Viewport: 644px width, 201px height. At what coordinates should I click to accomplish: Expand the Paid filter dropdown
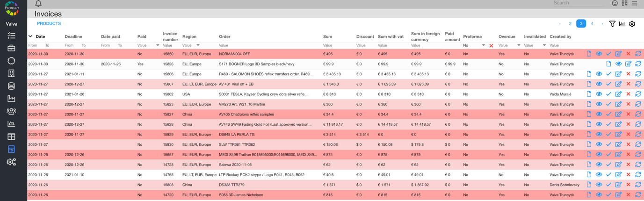pos(158,45)
